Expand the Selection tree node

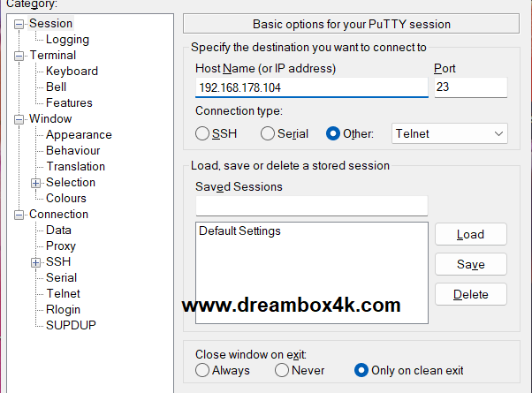click(x=35, y=183)
